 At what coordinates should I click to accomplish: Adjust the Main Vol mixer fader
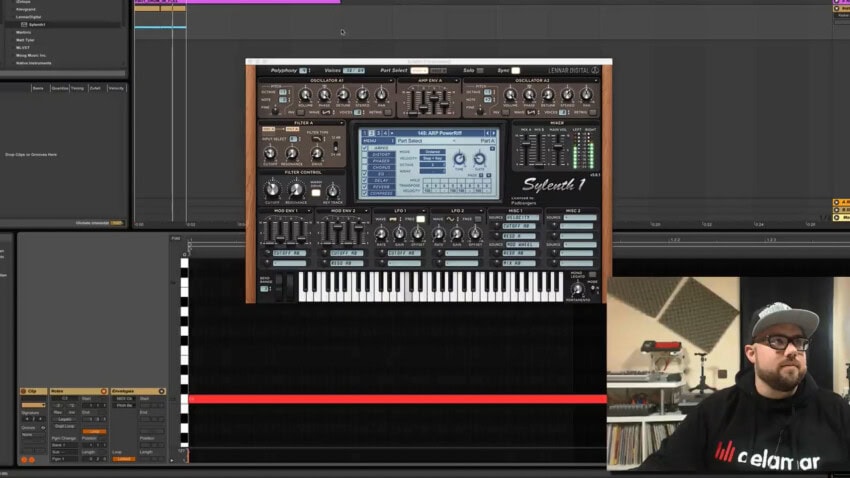[x=558, y=146]
